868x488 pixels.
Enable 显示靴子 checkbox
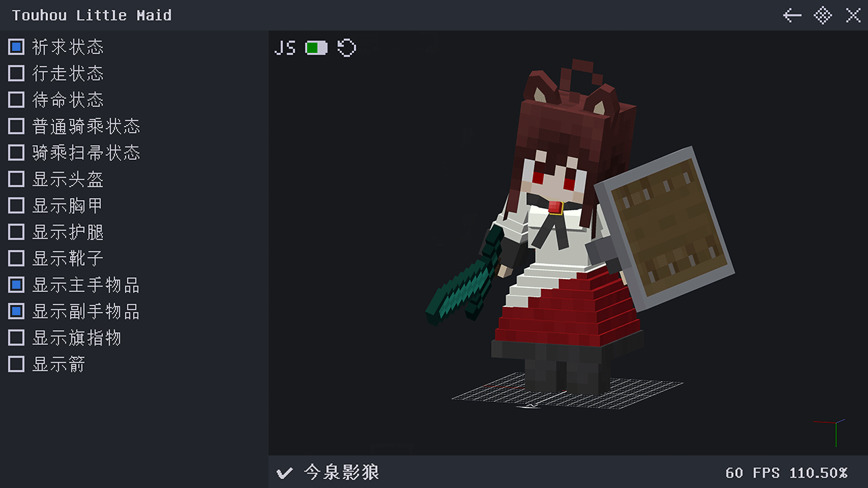[x=16, y=258]
